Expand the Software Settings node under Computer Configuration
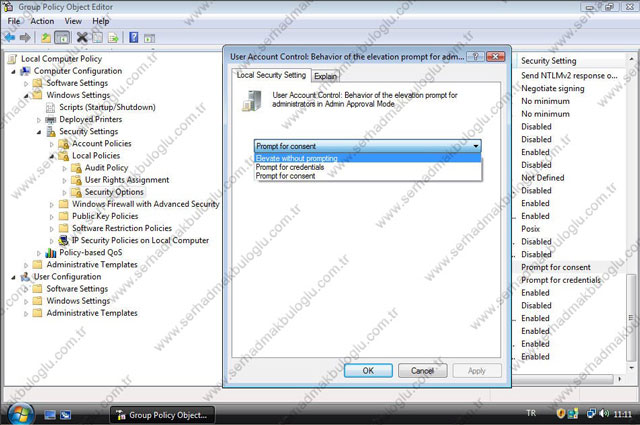Image resolution: width=640 pixels, height=425 pixels. coord(26,84)
